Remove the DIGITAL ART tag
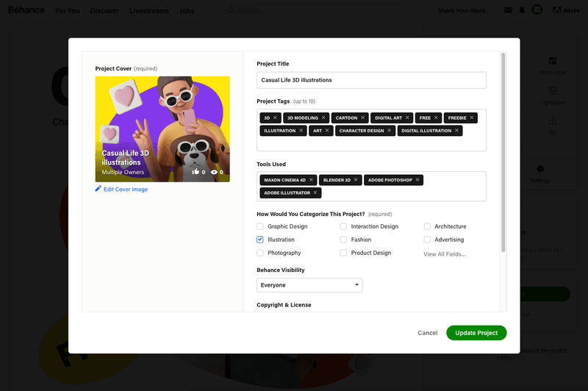Screen dimensions: 588x391 click(x=407, y=118)
